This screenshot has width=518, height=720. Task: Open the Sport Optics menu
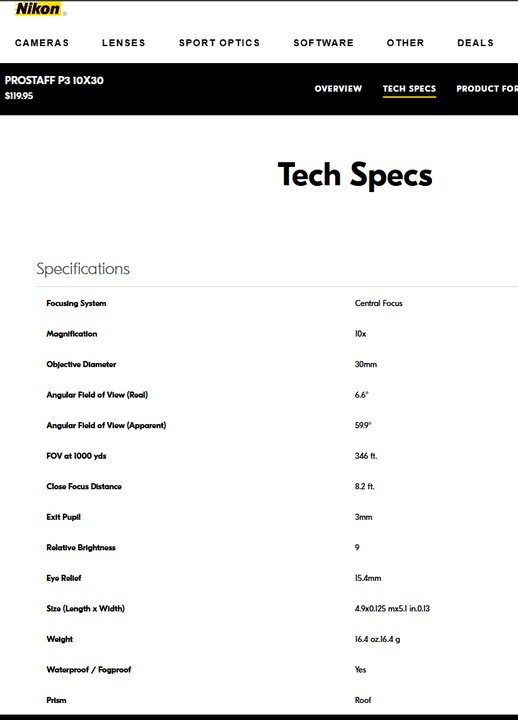click(219, 43)
